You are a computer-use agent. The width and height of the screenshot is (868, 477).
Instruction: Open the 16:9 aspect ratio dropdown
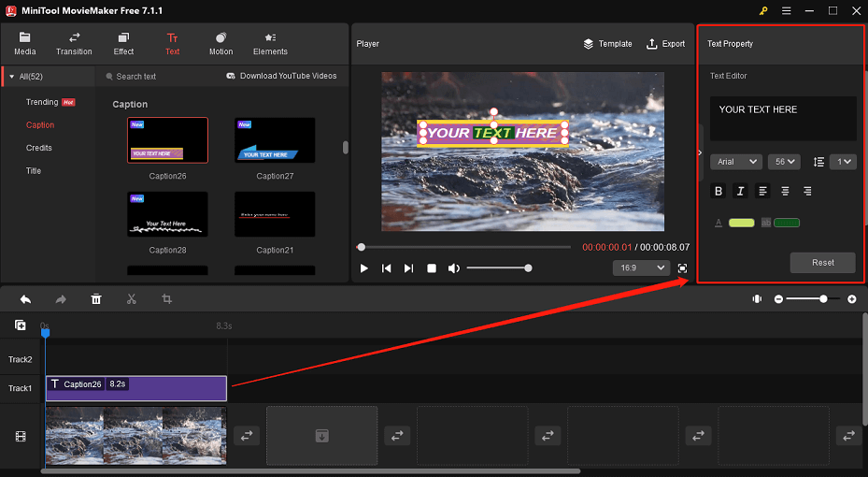pyautogui.click(x=641, y=268)
